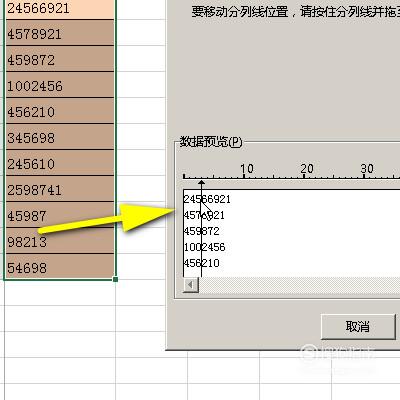Click the left scroll arrow in data preview
Image resolution: width=400 pixels, height=400 pixels.
coord(191,285)
